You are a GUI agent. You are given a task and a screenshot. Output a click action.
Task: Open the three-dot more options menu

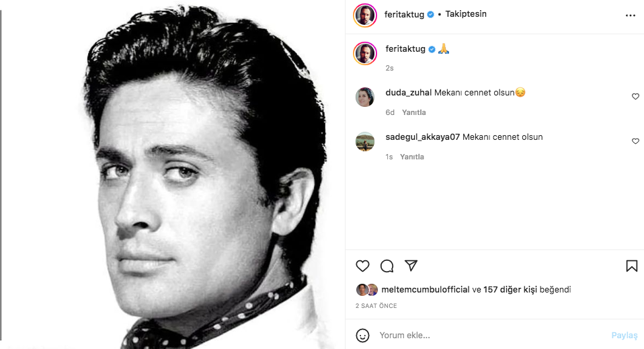tap(630, 15)
